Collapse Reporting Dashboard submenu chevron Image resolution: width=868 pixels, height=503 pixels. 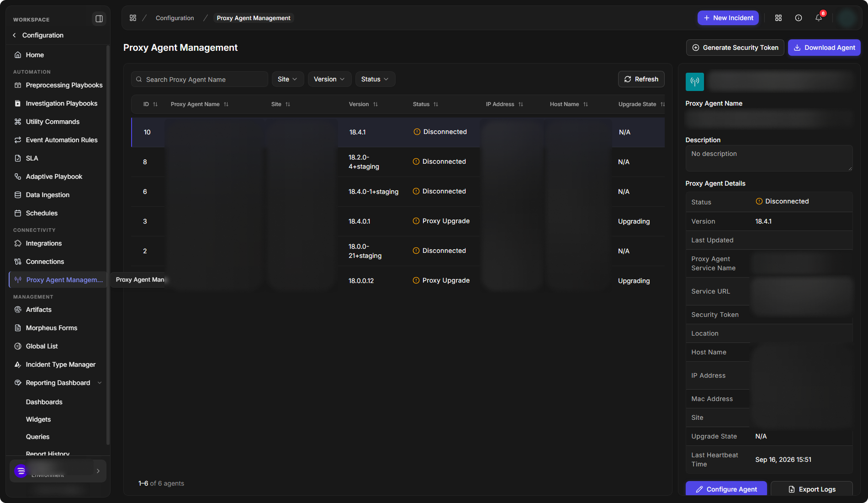tap(100, 383)
